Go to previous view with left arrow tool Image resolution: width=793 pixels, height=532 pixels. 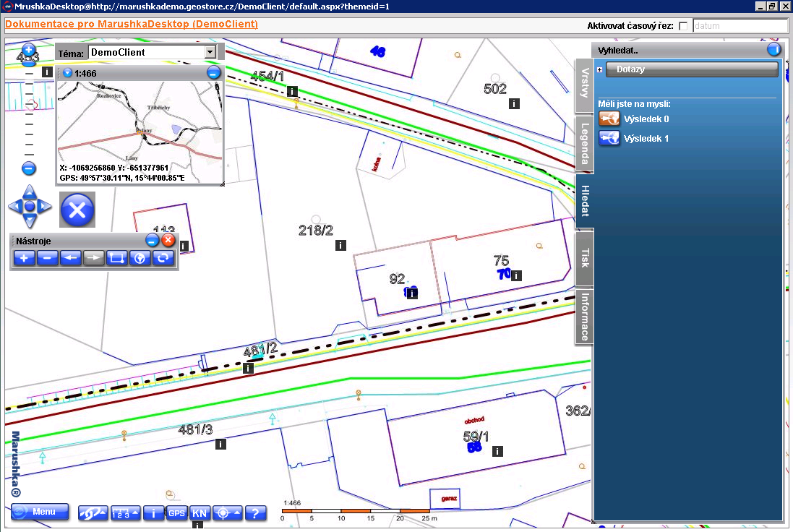tap(70, 258)
